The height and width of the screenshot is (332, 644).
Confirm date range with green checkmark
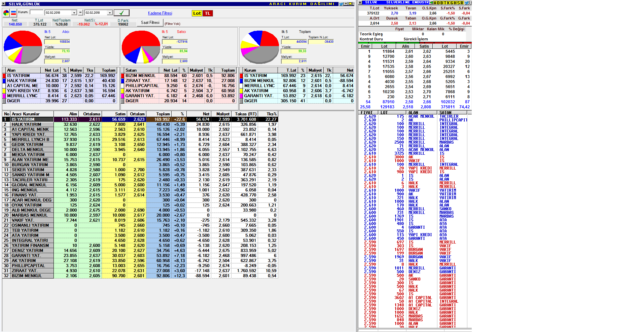(121, 13)
